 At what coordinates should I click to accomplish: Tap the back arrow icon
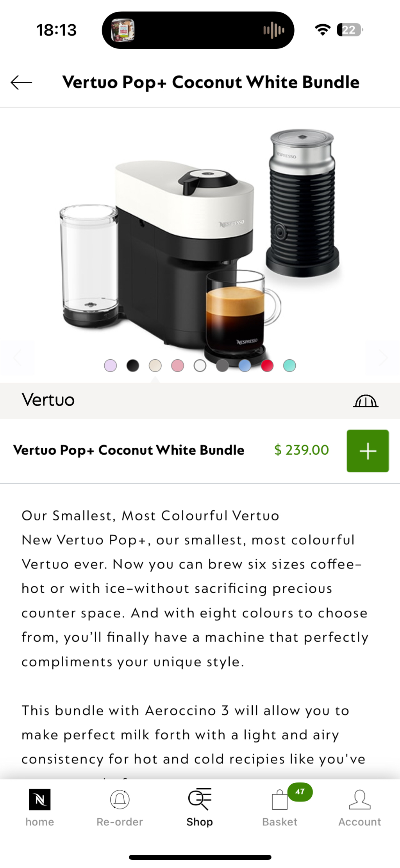[21, 82]
